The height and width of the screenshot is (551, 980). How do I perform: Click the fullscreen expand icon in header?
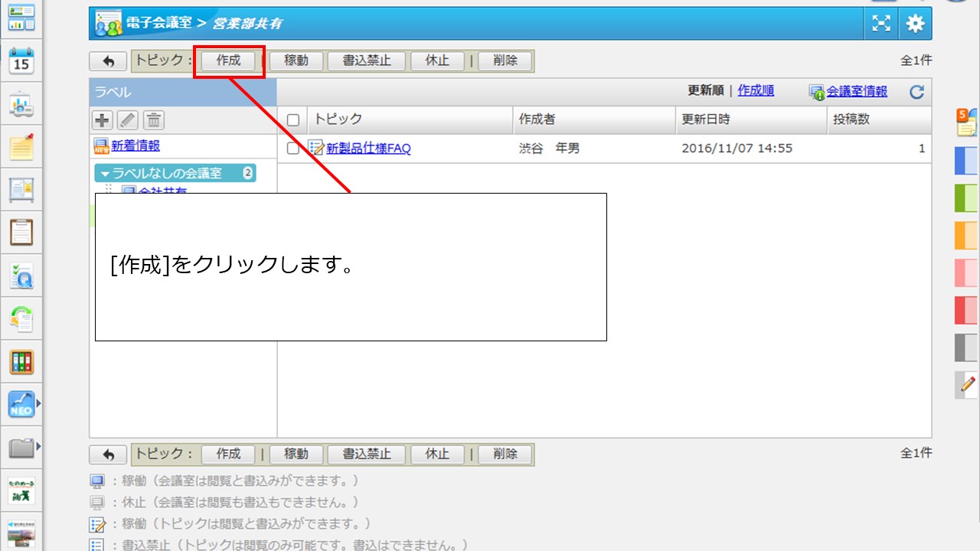pyautogui.click(x=882, y=24)
